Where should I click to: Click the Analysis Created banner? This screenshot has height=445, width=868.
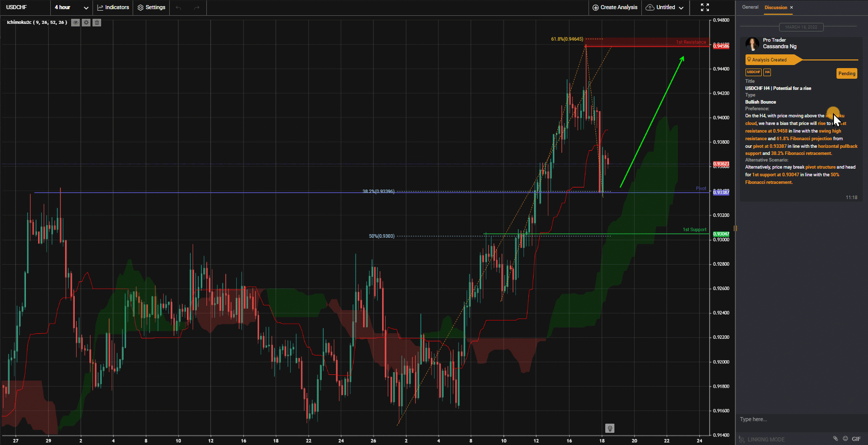773,60
